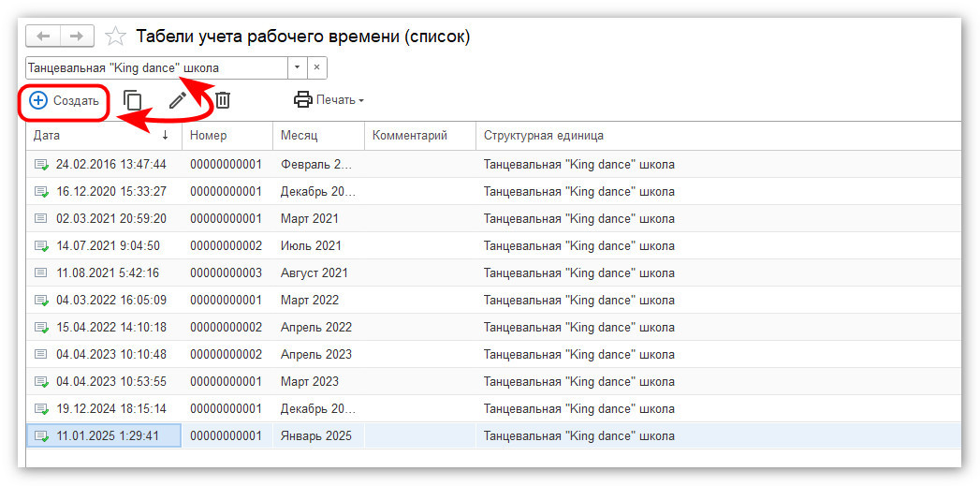Click document icon of 04.04.2023 10:10:48 row
The width and height of the screenshot is (980, 486).
(x=40, y=354)
